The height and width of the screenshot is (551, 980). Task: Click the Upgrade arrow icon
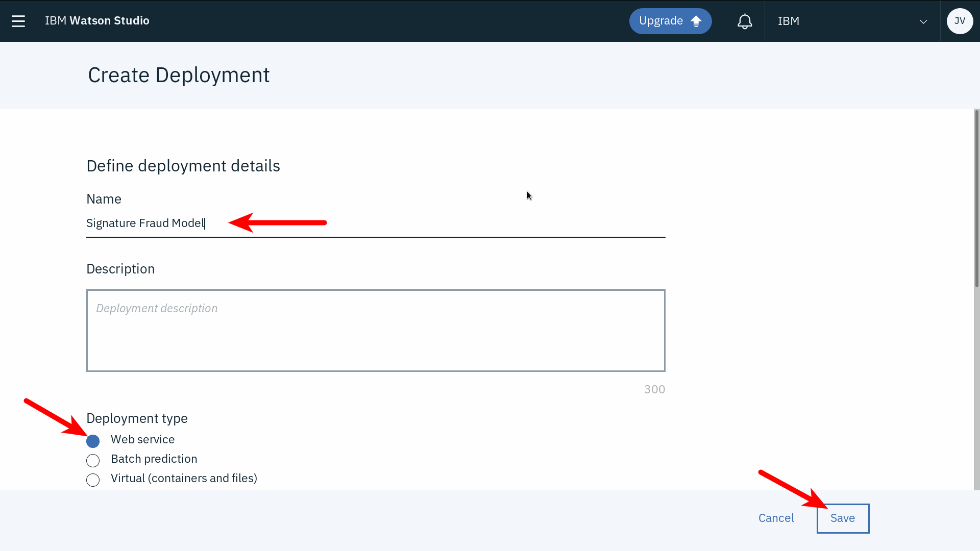[x=696, y=21]
